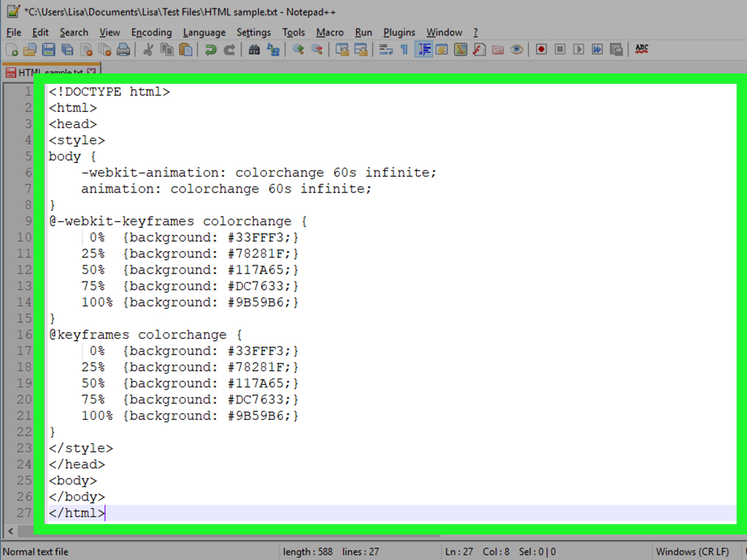Viewport: 747px width, 560px height.
Task: Click '@-webkit-keyframes colorchange {' code line
Action: (178, 221)
